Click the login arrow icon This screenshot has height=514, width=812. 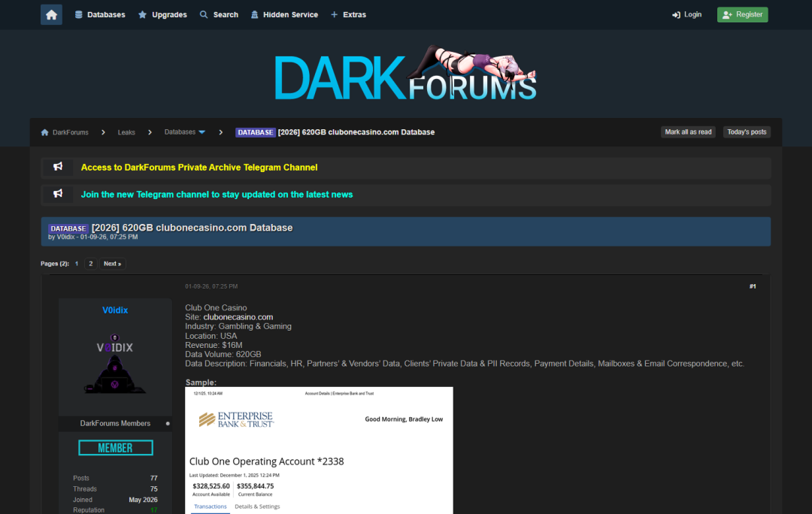676,15
